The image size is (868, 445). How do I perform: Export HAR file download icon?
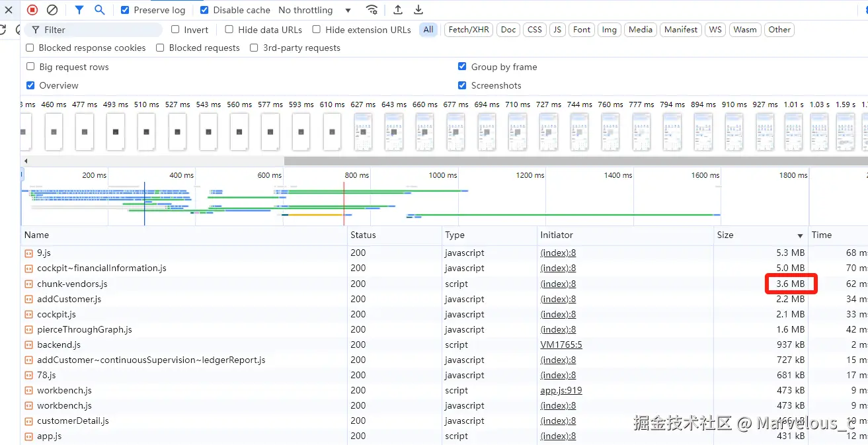(418, 10)
